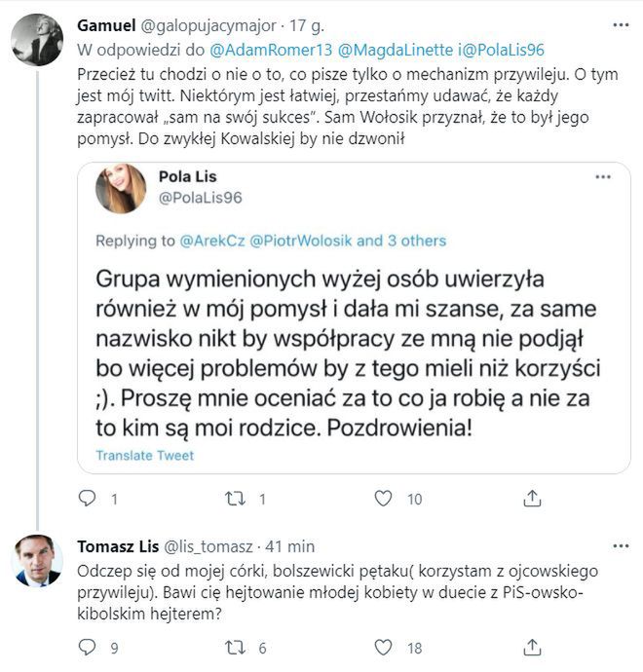Image resolution: width=643 pixels, height=672 pixels.
Task: Reply to Tomasz Lis's tweet
Action: point(87,648)
